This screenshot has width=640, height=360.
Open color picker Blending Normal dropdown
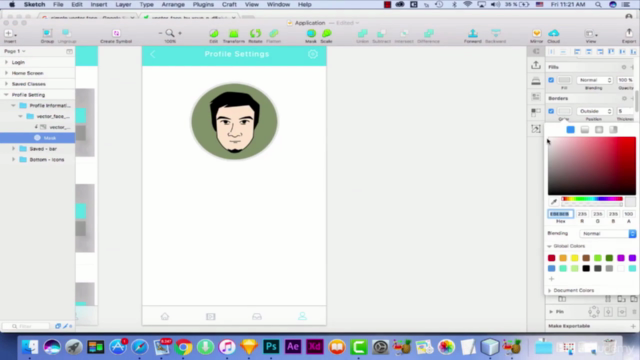(608, 233)
